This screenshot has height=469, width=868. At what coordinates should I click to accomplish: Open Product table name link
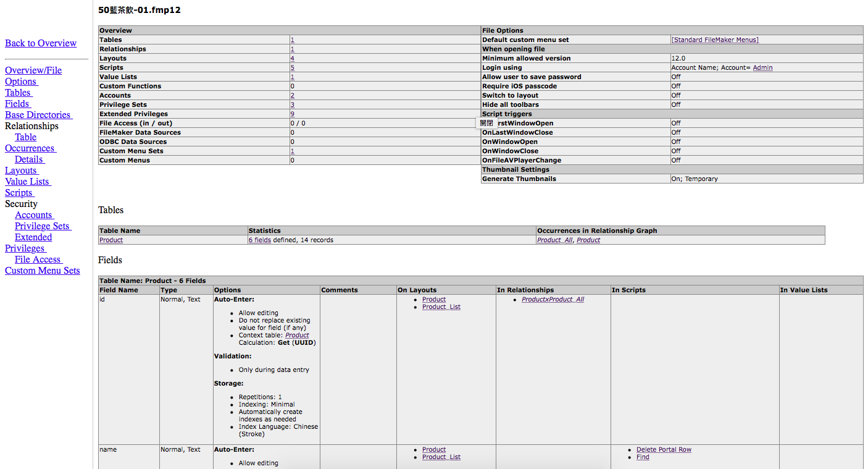pyautogui.click(x=111, y=240)
